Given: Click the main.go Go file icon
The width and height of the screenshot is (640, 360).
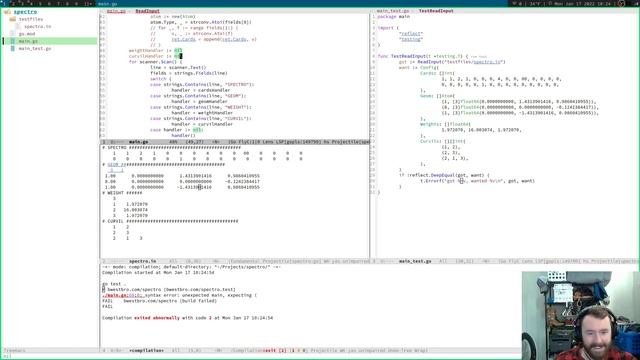Looking at the screenshot, I should tap(13, 41).
